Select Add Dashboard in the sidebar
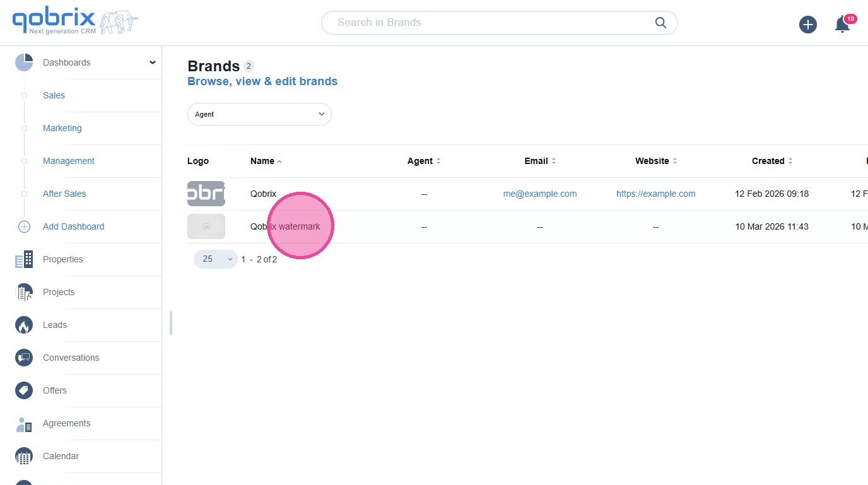868x485 pixels. (x=73, y=226)
